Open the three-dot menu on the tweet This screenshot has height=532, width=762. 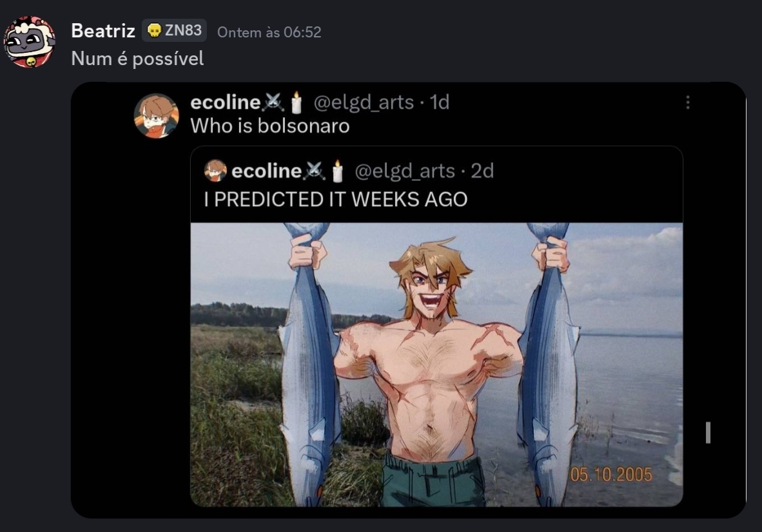click(688, 102)
